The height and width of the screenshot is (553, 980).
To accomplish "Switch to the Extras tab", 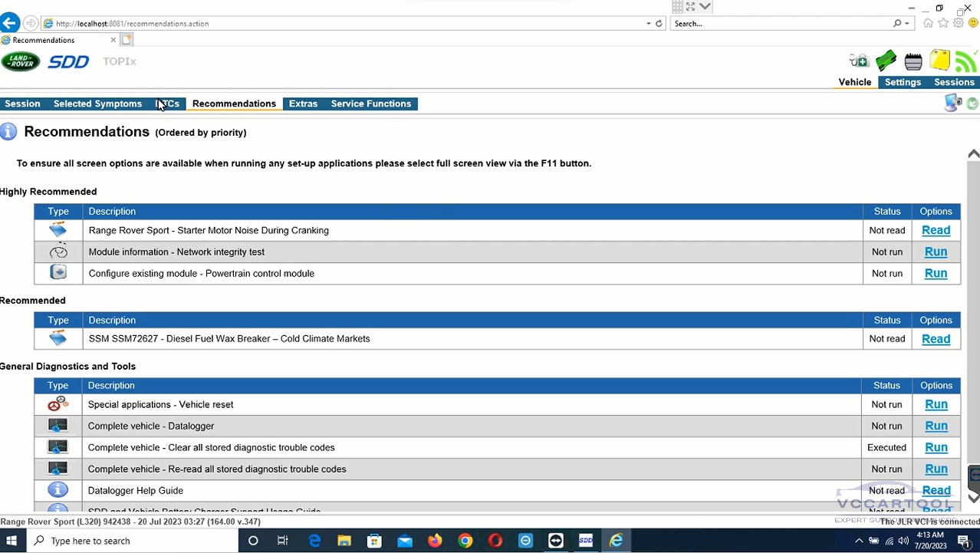I will click(x=303, y=104).
